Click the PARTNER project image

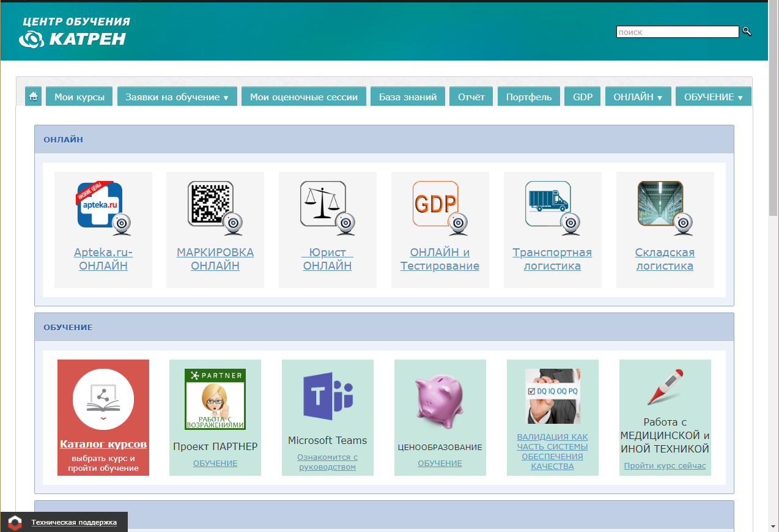click(x=215, y=399)
